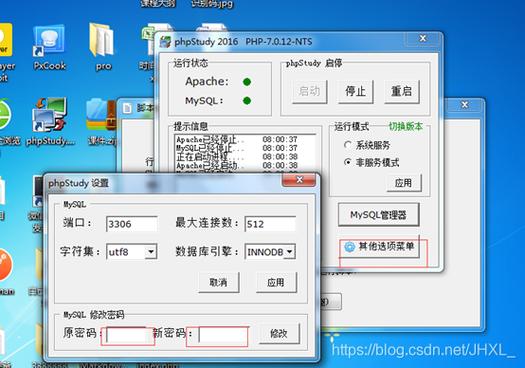This screenshot has height=368, width=525.
Task: Open the phpStudy desktop shortcut icon
Action: [x=50, y=121]
